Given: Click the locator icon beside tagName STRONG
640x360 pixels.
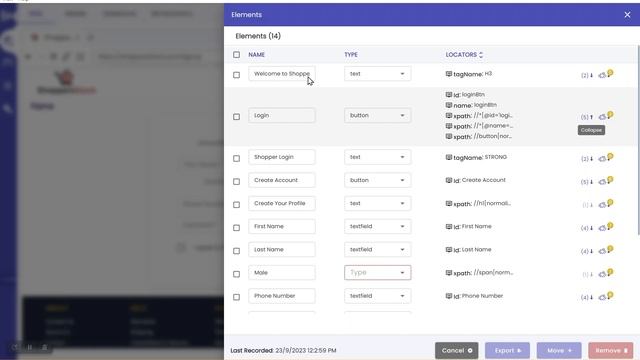Looking at the screenshot, I should (449, 157).
